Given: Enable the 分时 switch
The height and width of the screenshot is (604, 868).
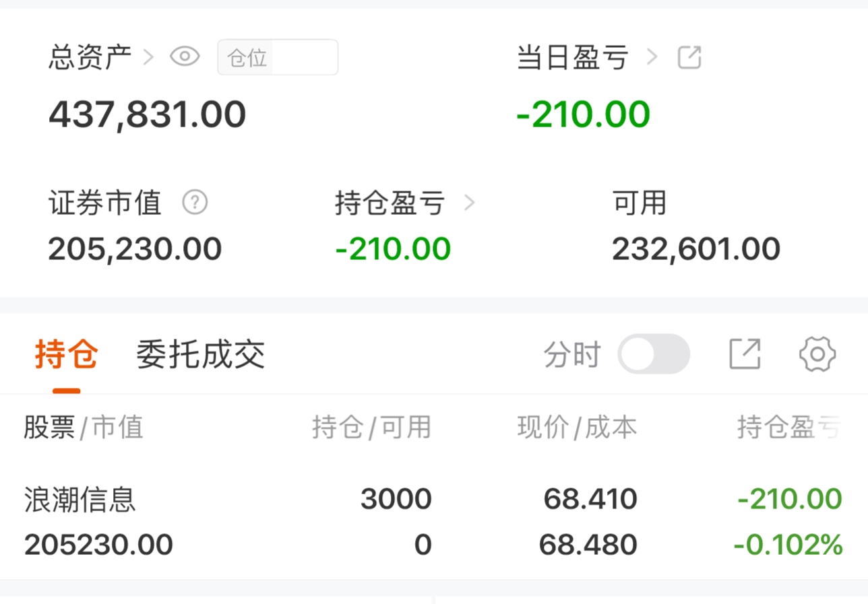Looking at the screenshot, I should [x=653, y=354].
